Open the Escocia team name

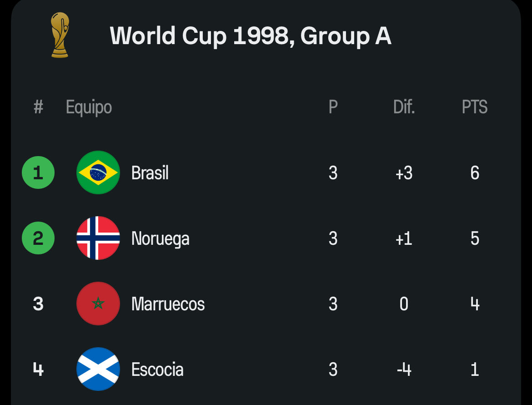point(157,370)
